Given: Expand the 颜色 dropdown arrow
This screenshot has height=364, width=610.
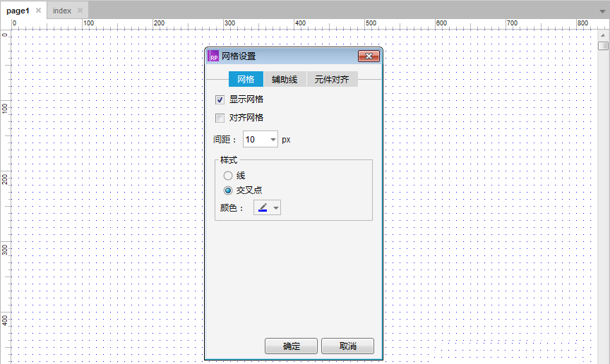Looking at the screenshot, I should [275, 207].
